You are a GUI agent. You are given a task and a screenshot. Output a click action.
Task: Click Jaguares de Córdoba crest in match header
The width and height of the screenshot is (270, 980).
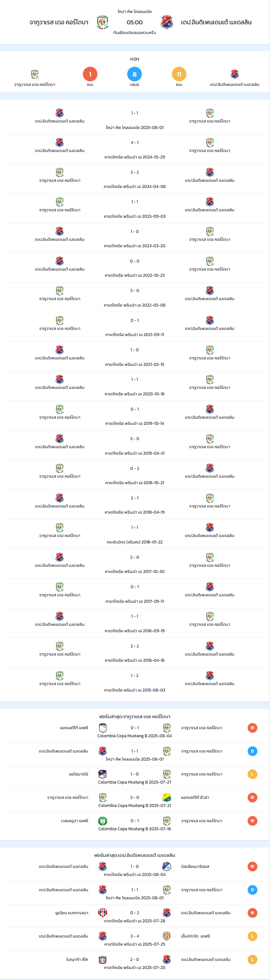click(x=103, y=22)
